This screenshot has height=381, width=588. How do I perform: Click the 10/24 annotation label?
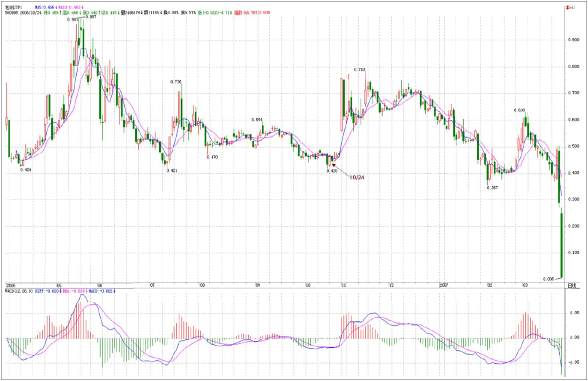point(357,177)
